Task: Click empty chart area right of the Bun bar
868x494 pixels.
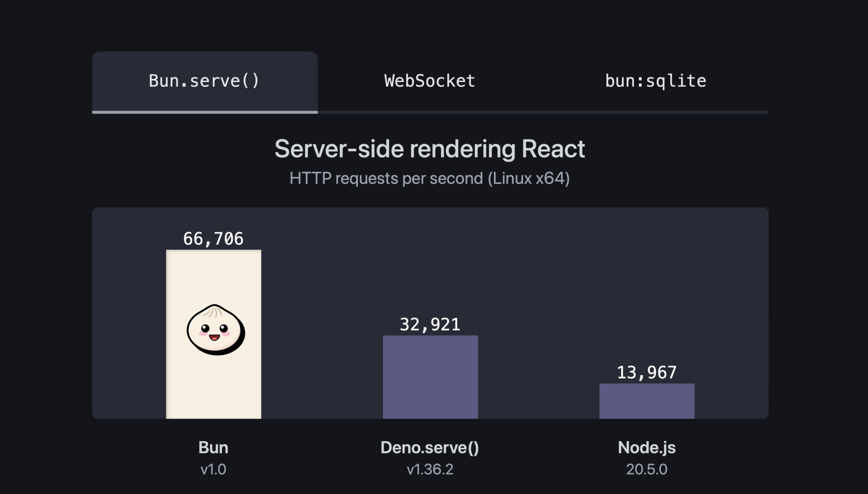Action: click(322, 275)
